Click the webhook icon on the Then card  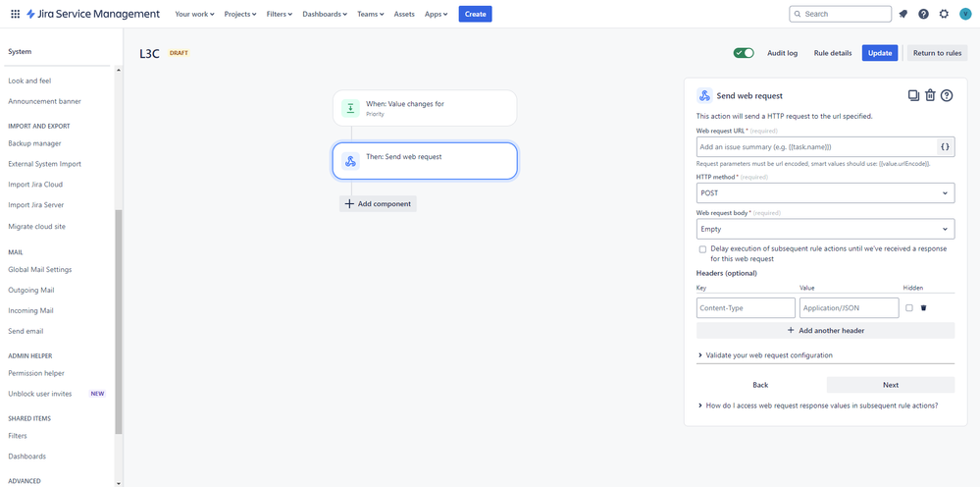[x=350, y=161]
